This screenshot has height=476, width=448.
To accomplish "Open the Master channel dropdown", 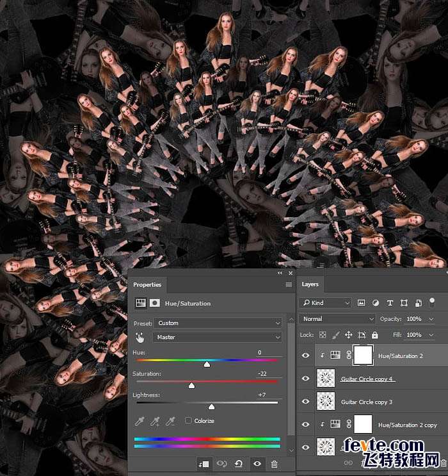I will pyautogui.click(x=218, y=337).
